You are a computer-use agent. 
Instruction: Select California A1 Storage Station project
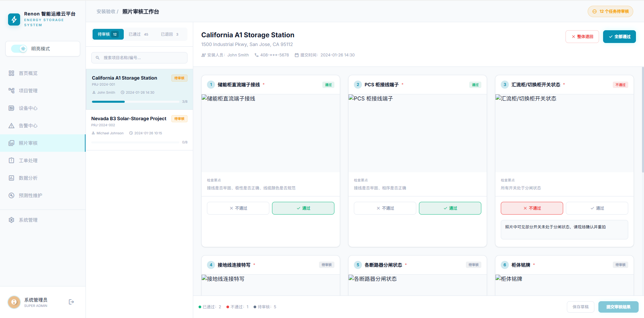tap(124, 78)
